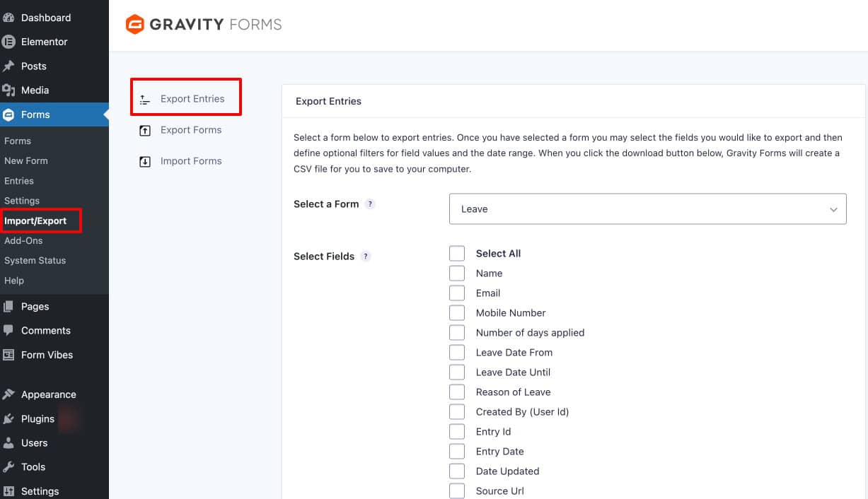This screenshot has height=499, width=868.
Task: Tick the Entry Date checkbox
Action: (x=457, y=451)
